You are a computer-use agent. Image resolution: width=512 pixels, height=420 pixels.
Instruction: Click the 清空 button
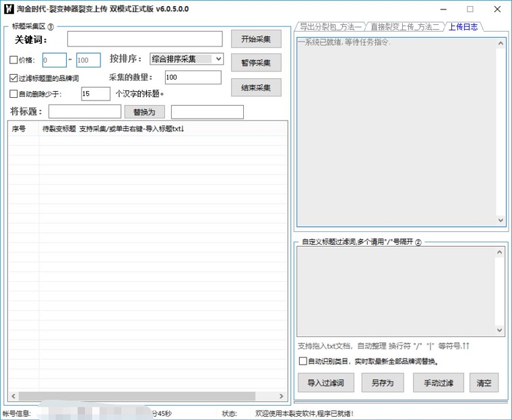tap(484, 383)
